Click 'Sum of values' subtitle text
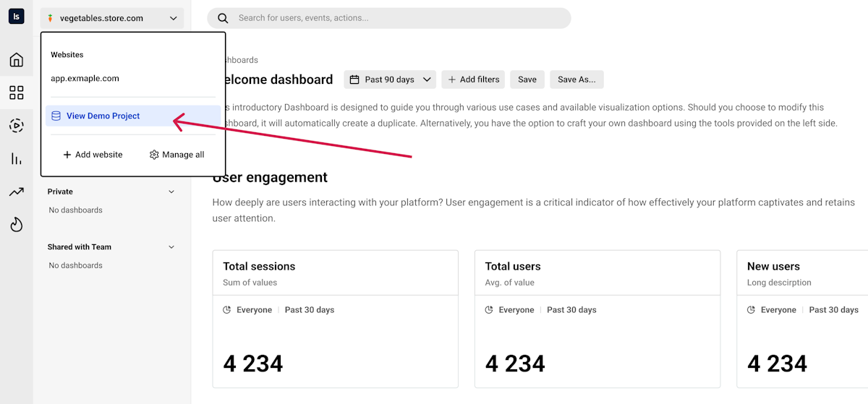This screenshot has height=404, width=868. pyautogui.click(x=250, y=283)
